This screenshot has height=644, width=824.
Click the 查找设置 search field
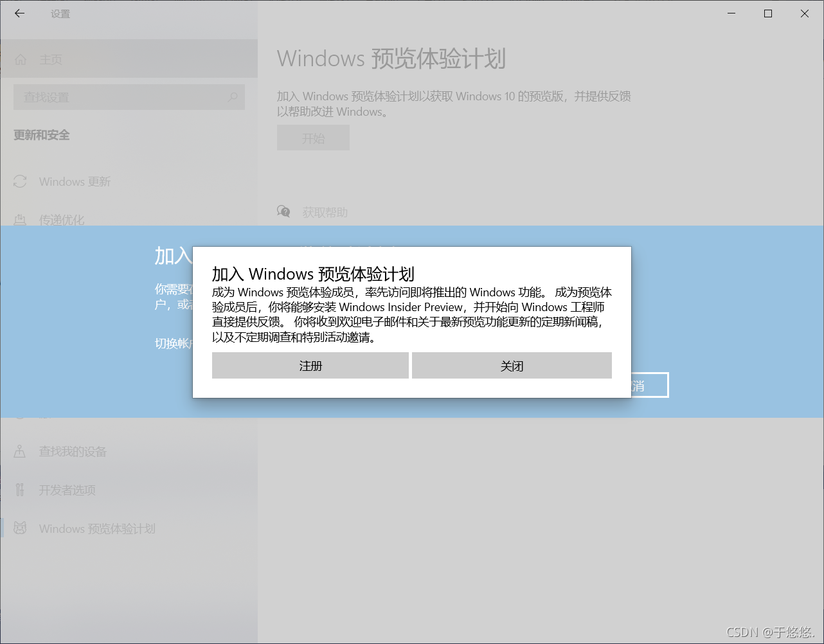click(x=129, y=97)
